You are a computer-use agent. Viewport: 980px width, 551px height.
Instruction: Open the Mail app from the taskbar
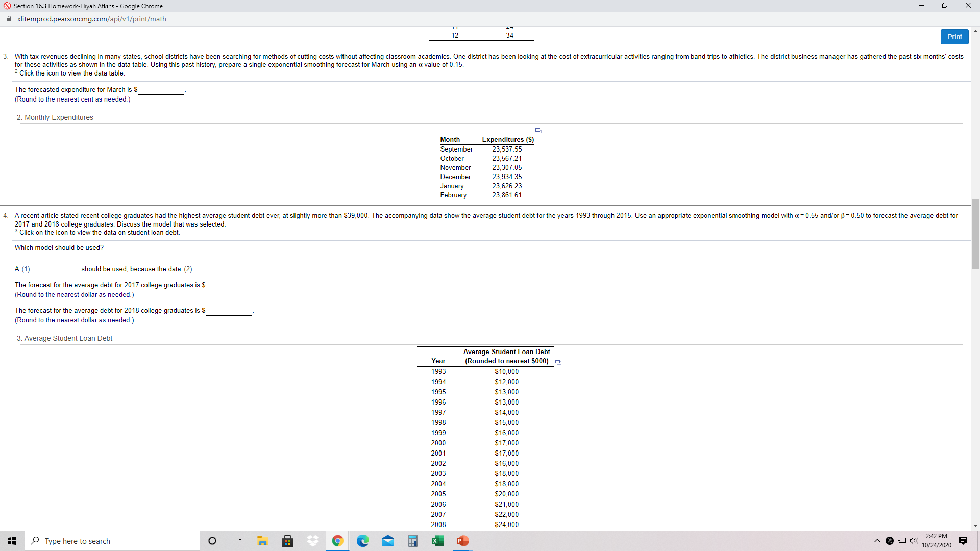pyautogui.click(x=388, y=541)
